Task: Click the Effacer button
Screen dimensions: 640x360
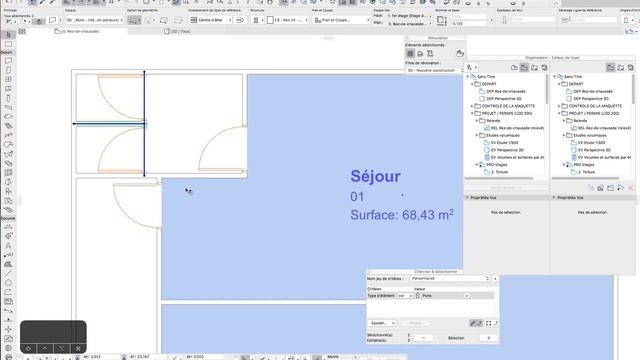Action: pyautogui.click(x=415, y=323)
